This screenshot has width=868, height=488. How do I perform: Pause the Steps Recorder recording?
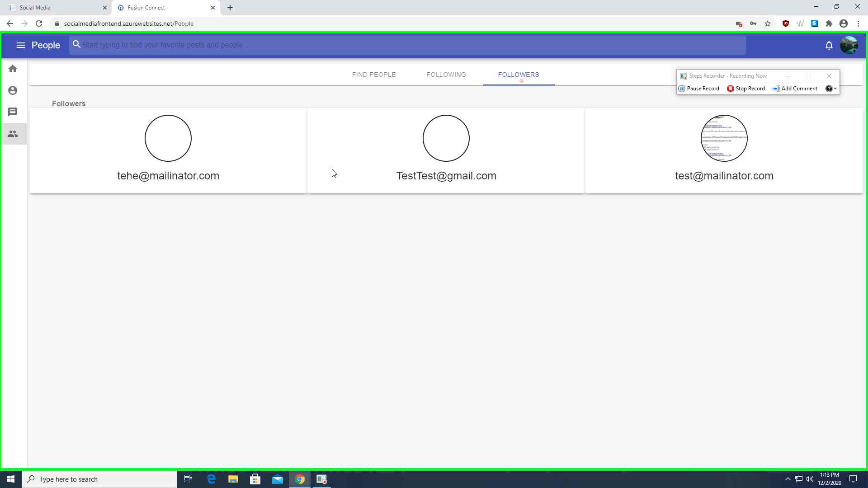pyautogui.click(x=699, y=89)
